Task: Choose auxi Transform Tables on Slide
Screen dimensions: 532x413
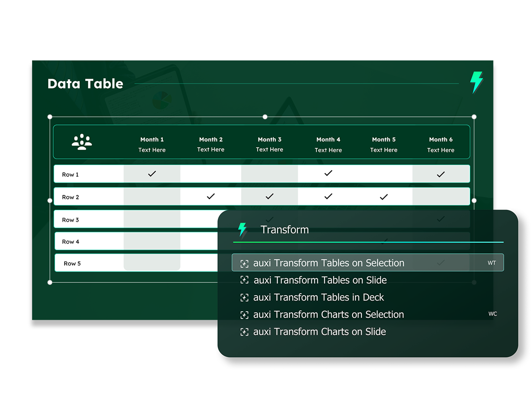Action: pyautogui.click(x=320, y=280)
